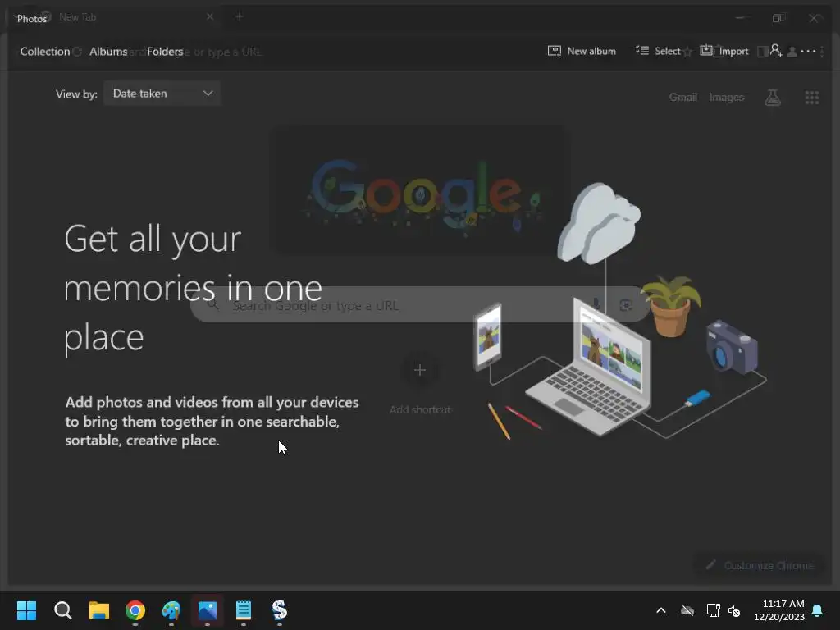Viewport: 840px width, 630px height.
Task: Click the Select button in Photos toolbar
Action: click(658, 52)
